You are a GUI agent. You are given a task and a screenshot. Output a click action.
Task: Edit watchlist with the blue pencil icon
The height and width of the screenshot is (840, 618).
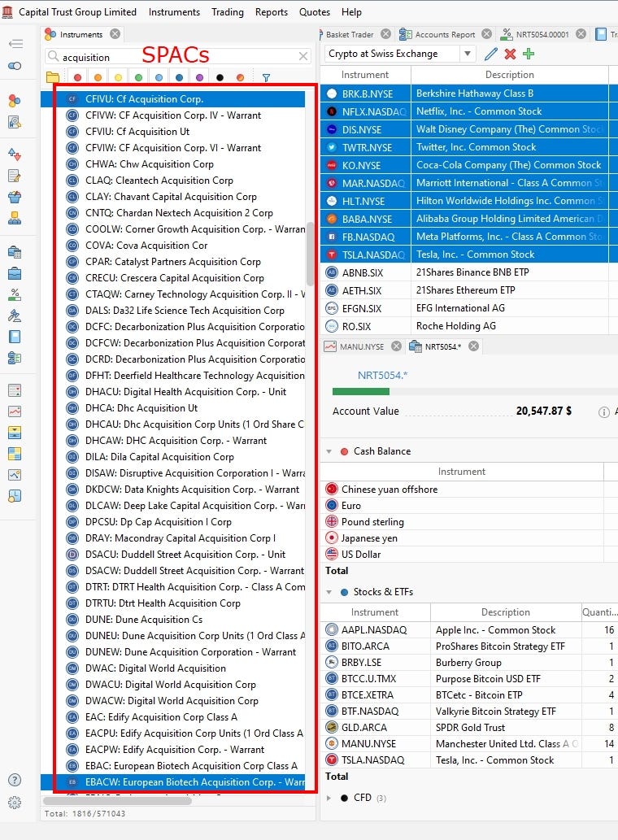(x=490, y=54)
